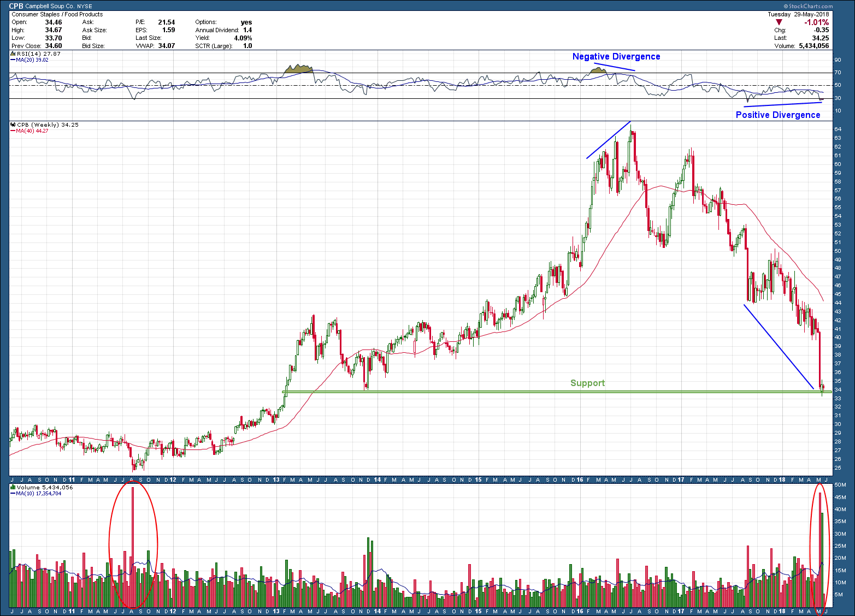This screenshot has height=616, width=855.
Task: Click the CPB ticker symbol in the header
Action: (x=16, y=6)
